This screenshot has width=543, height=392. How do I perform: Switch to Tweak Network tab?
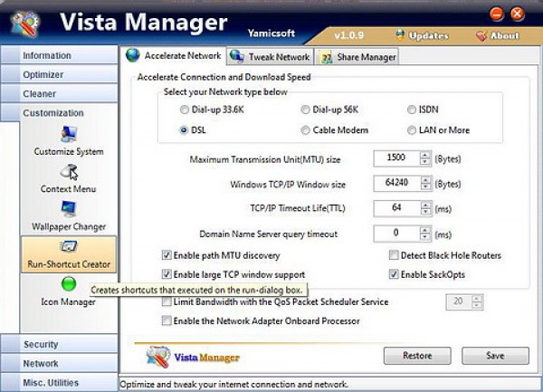click(x=270, y=56)
